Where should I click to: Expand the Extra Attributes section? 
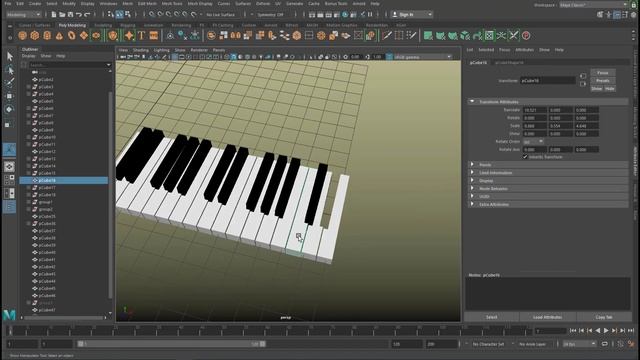pyautogui.click(x=548, y=204)
